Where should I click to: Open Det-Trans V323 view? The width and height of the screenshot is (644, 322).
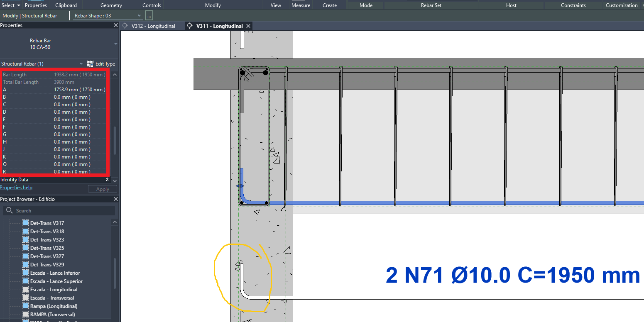(x=47, y=240)
